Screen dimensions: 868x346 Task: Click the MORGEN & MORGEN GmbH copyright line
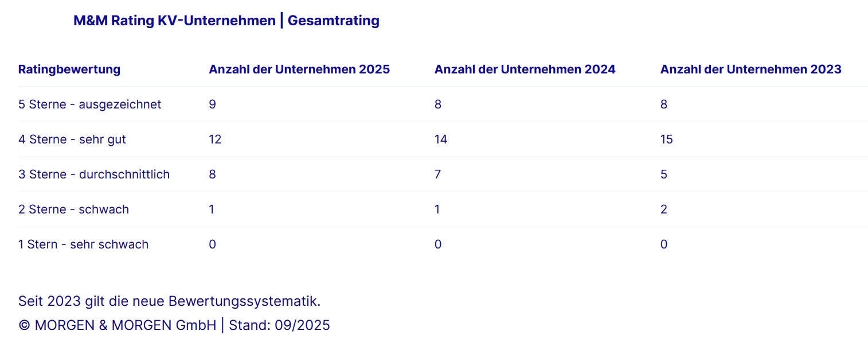click(174, 325)
